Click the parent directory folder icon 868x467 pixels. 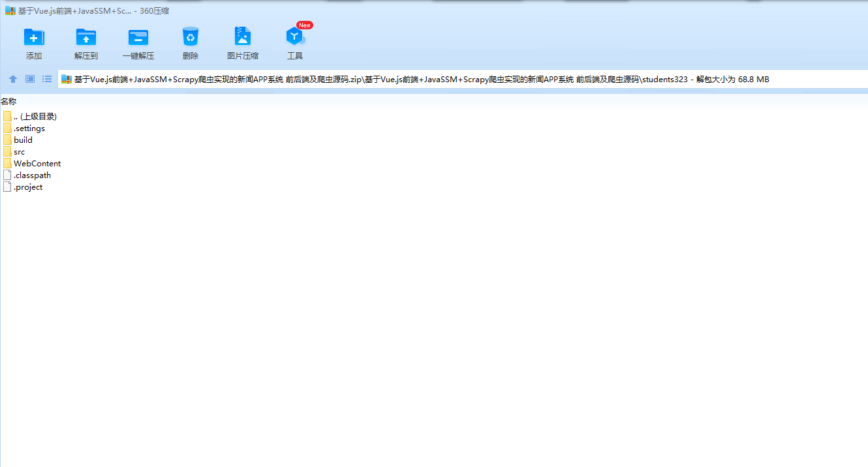coord(7,116)
